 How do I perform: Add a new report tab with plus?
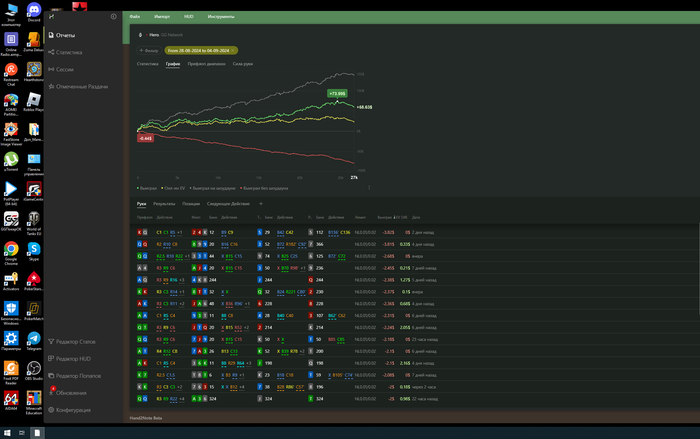click(261, 204)
